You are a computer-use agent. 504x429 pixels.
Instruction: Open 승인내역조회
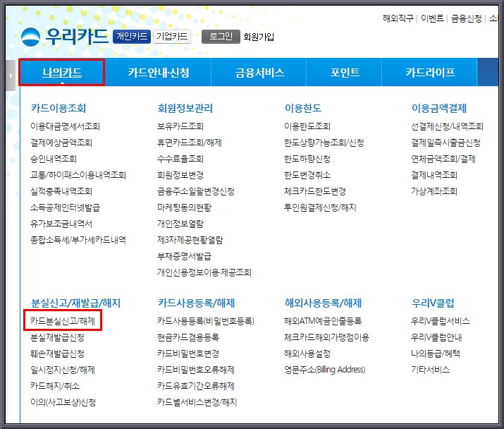[54, 159]
